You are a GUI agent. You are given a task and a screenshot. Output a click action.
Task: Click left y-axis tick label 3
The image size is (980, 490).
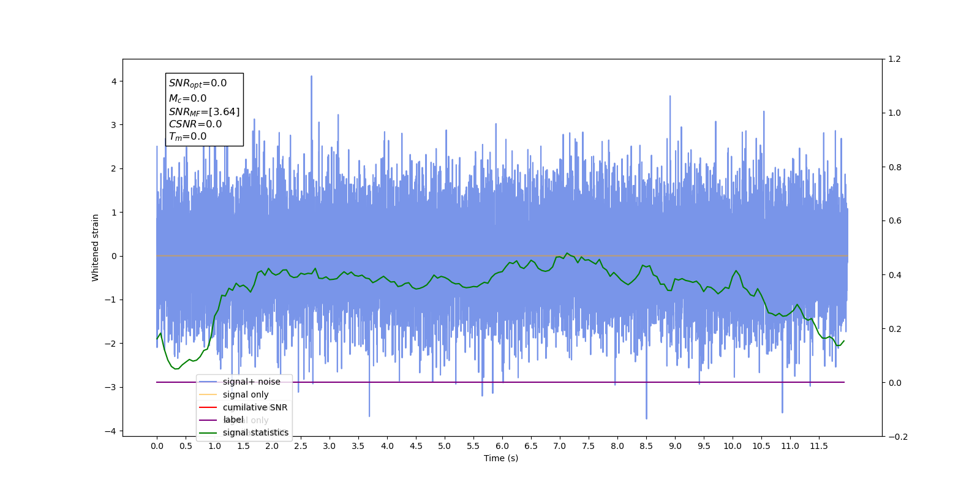(x=114, y=125)
